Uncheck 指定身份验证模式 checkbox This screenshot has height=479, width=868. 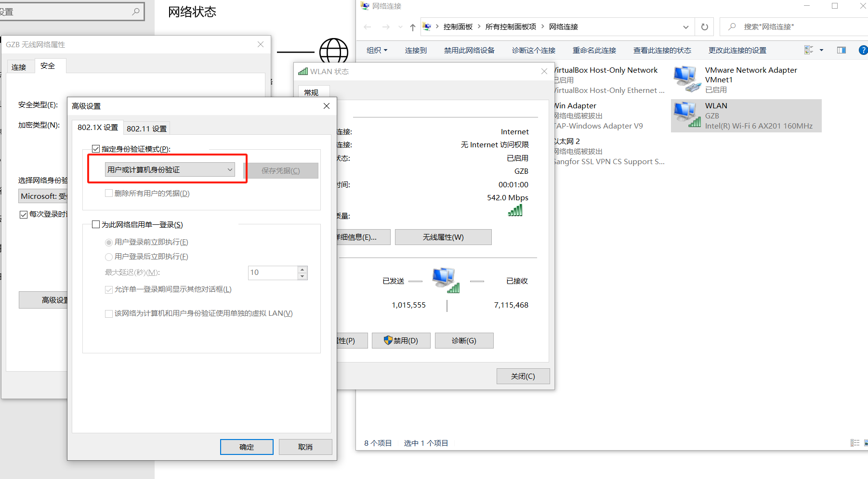pyautogui.click(x=96, y=149)
